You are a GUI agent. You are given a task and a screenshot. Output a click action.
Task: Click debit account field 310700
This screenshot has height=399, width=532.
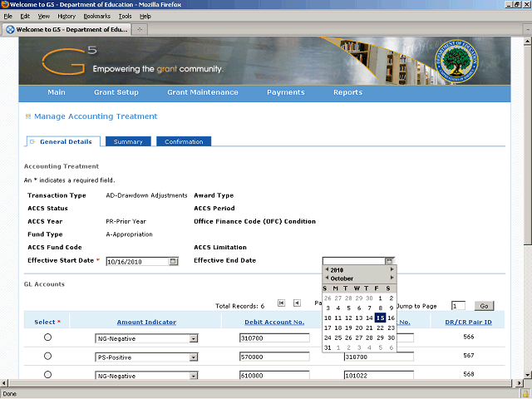point(274,338)
